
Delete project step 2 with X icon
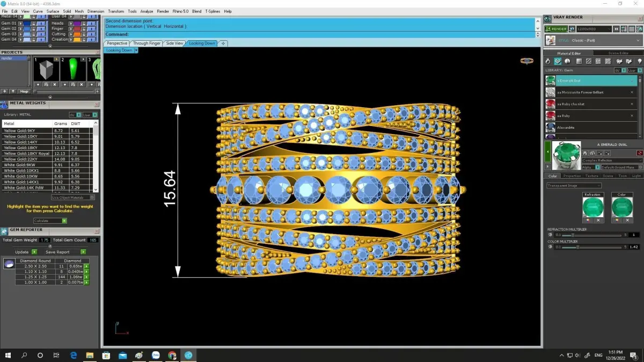[82, 84]
